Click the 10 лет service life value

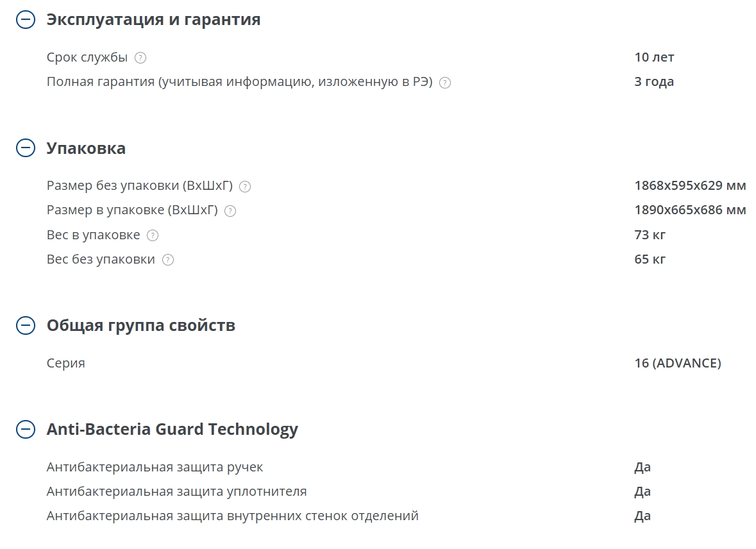(x=654, y=57)
